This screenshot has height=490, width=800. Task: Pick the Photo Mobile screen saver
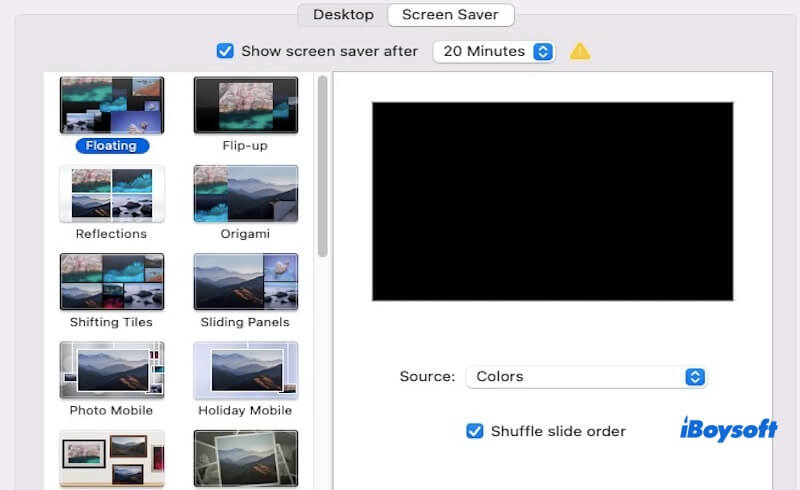(x=111, y=370)
